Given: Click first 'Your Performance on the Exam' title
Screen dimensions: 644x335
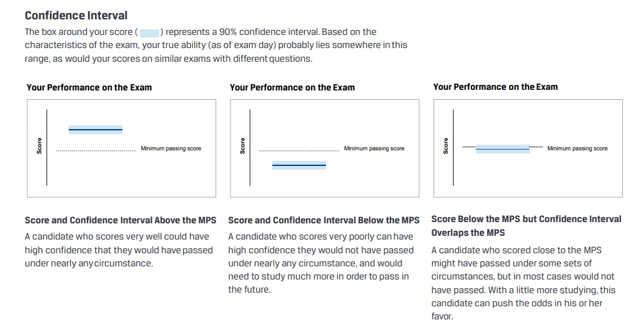Looking at the screenshot, I should pos(89,87).
